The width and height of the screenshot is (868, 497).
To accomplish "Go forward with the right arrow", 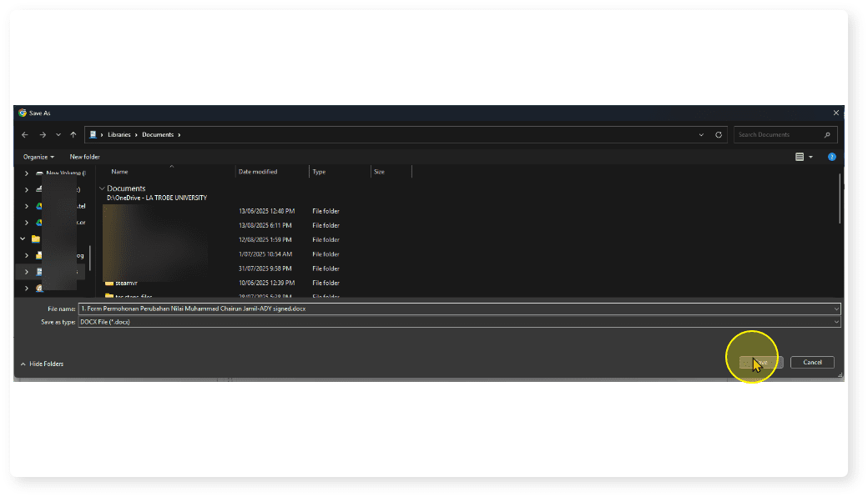I will (x=43, y=135).
